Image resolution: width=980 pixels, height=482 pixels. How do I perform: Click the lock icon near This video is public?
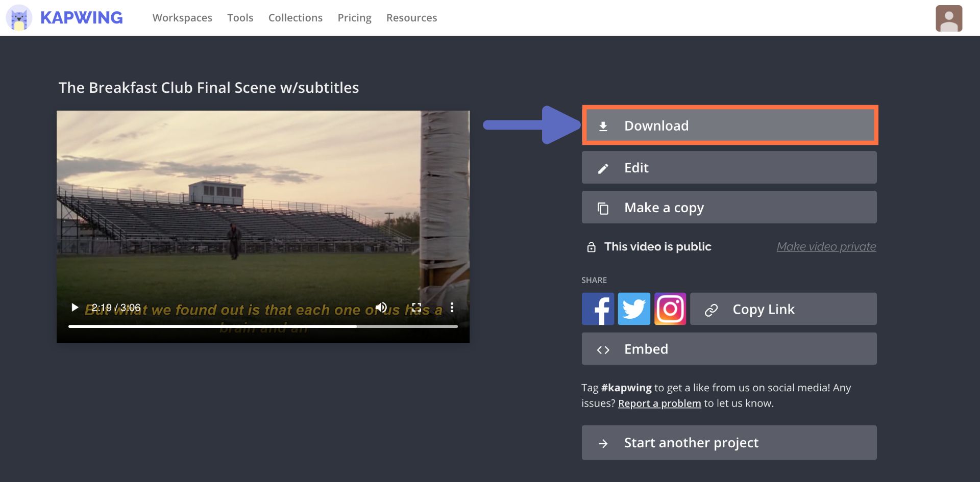coord(591,246)
